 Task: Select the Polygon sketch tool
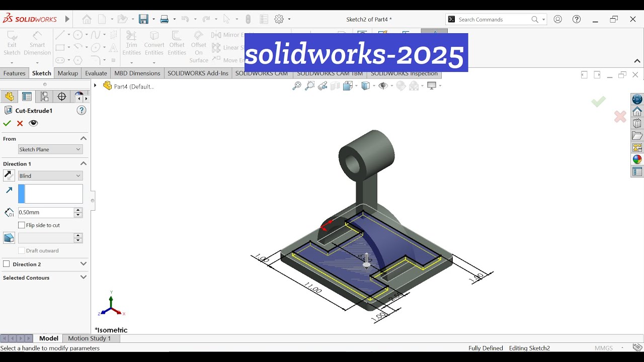pyautogui.click(x=78, y=60)
